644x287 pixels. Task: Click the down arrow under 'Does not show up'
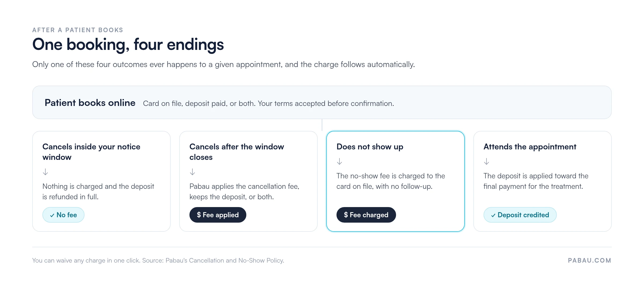point(339,161)
